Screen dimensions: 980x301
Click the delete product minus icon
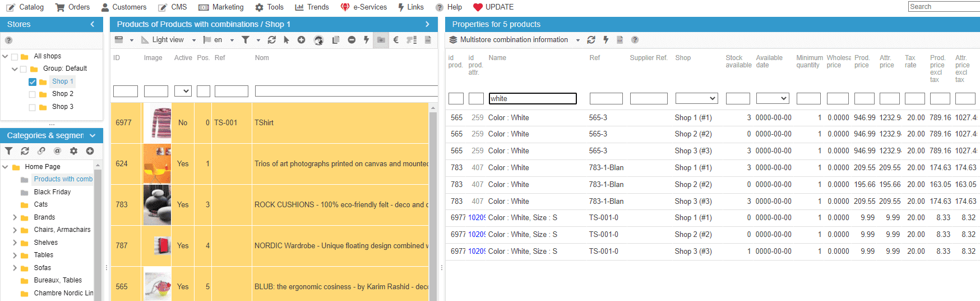352,40
